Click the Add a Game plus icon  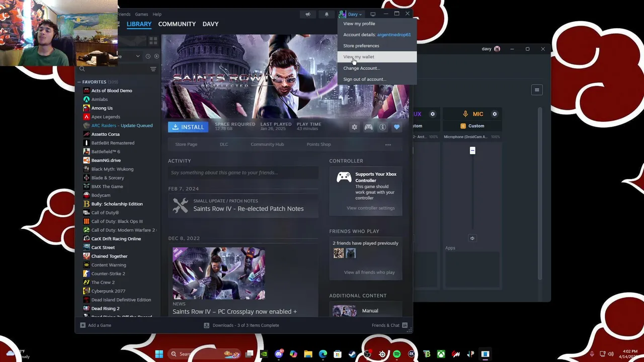tap(83, 325)
